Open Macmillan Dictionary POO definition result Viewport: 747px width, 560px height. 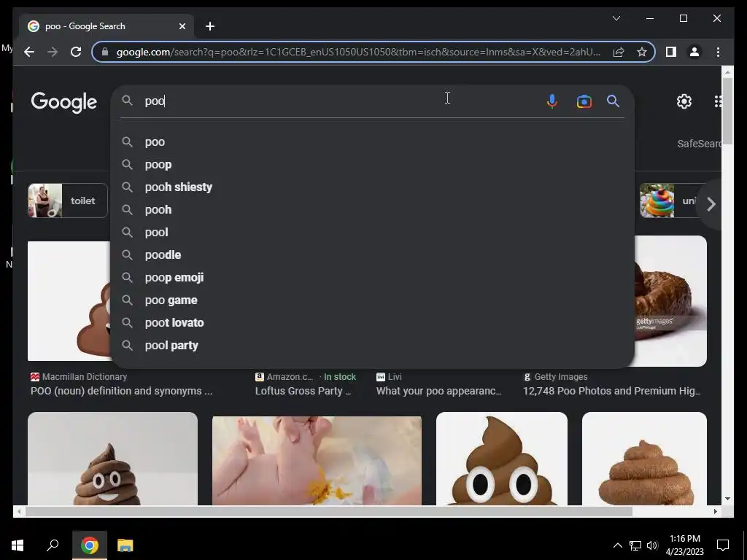(x=122, y=391)
